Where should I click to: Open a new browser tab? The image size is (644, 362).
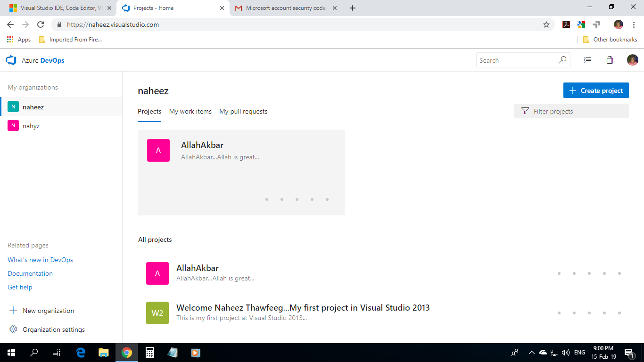353,8
